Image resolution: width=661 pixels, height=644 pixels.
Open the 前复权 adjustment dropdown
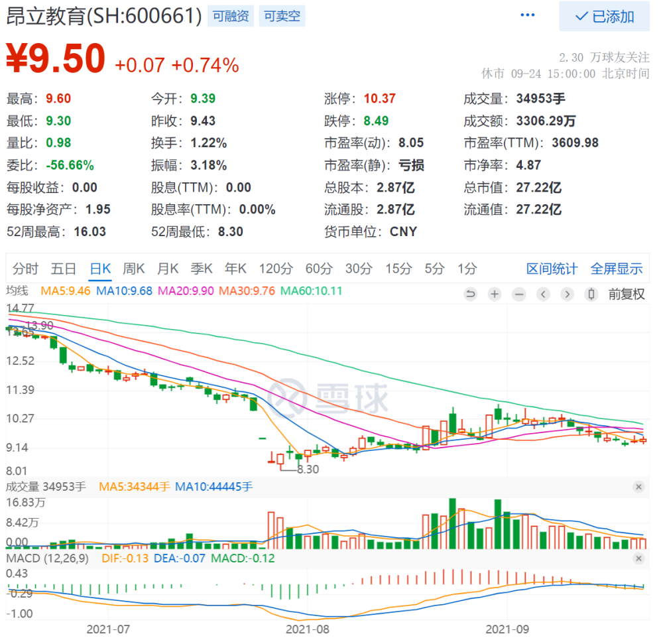point(627,294)
